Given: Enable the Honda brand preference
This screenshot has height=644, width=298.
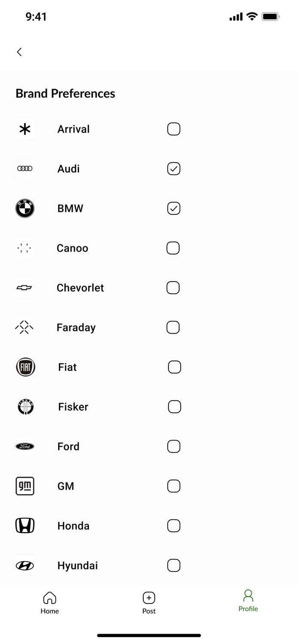Looking at the screenshot, I should 174,526.
